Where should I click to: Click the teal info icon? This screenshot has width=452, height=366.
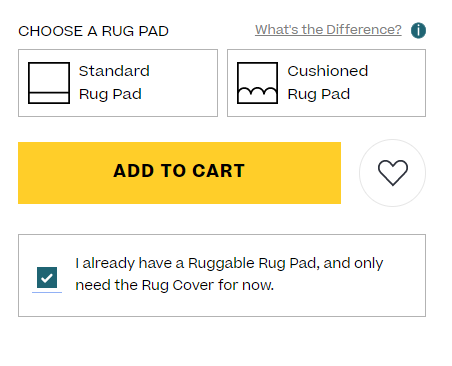tap(418, 31)
